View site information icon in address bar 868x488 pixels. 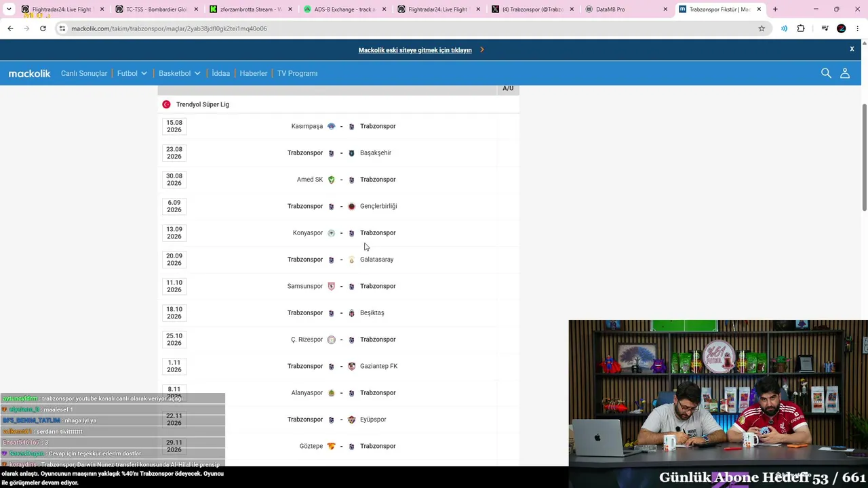click(62, 28)
